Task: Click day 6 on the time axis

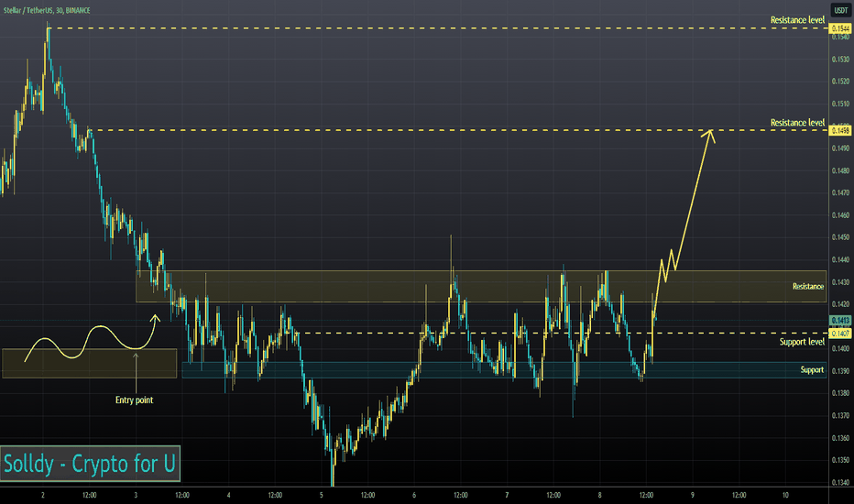Action: [x=414, y=495]
